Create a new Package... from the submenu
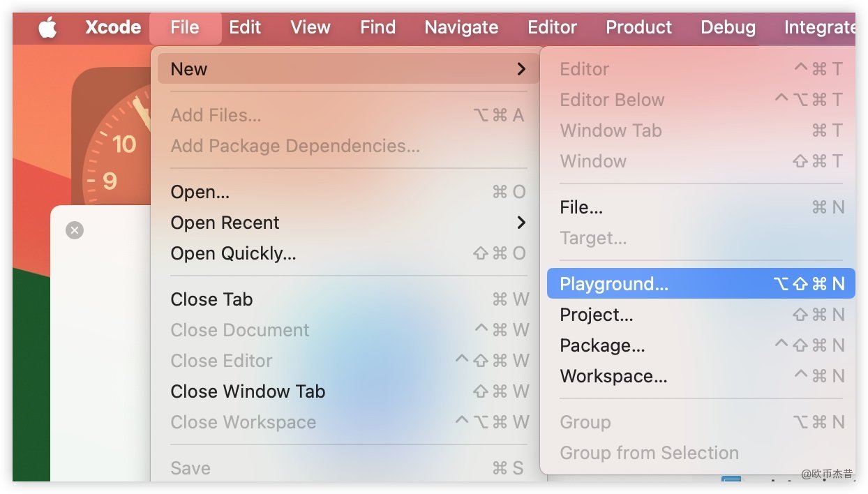Screen dimensions: 868x494 [602, 345]
